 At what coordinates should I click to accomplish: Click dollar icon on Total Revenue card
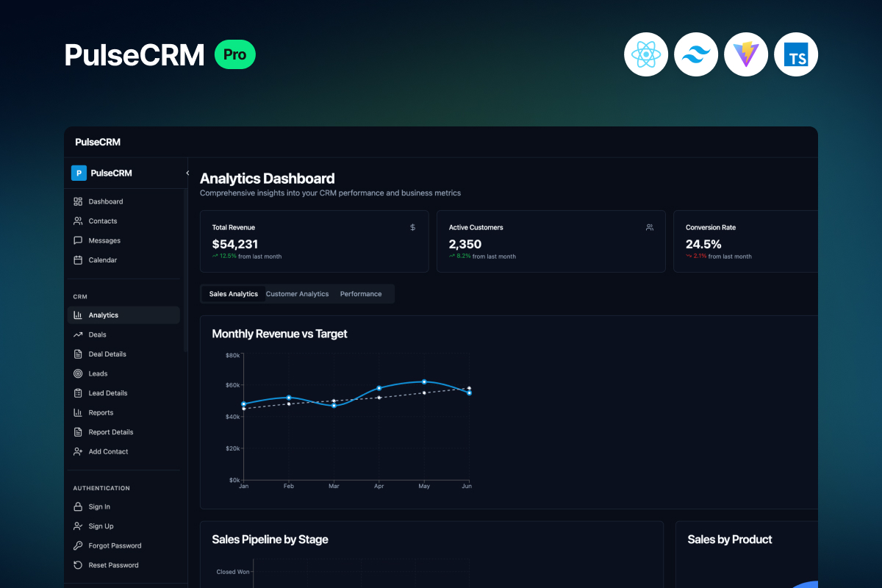click(x=412, y=228)
